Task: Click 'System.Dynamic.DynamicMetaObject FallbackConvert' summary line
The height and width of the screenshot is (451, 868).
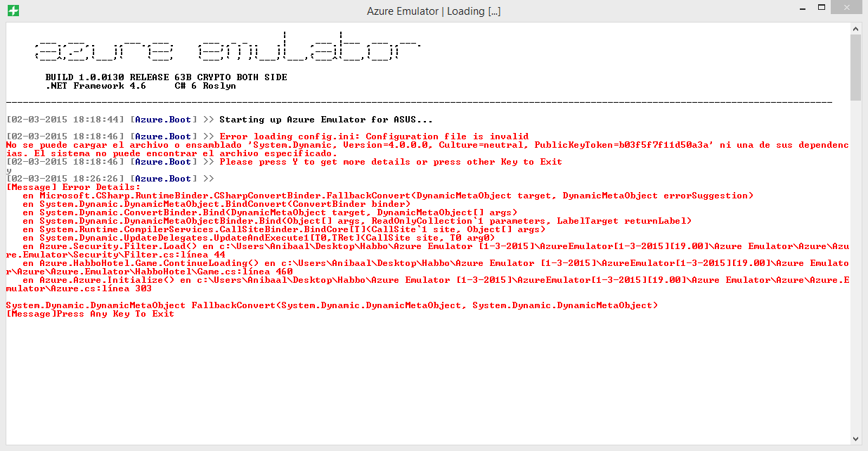Action: (x=332, y=305)
